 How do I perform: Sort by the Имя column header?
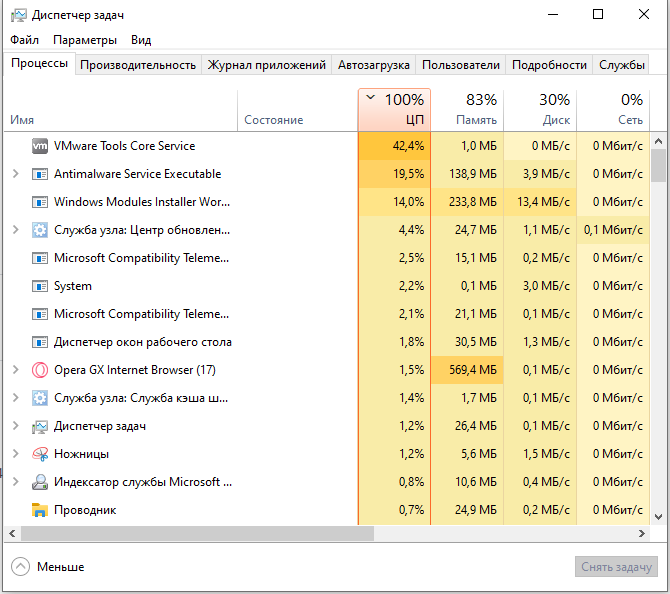[120, 110]
